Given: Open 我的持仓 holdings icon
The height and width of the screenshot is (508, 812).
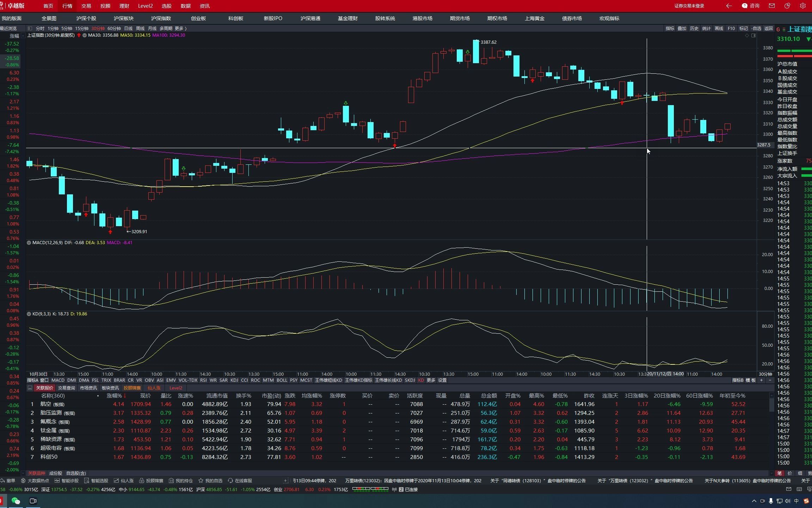Looking at the screenshot, I should [x=181, y=480].
